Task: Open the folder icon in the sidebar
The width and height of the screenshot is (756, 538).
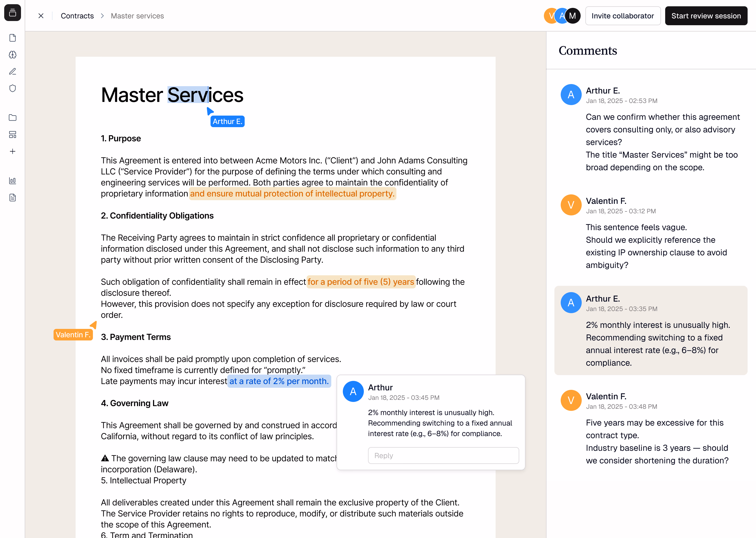Action: pyautogui.click(x=13, y=118)
